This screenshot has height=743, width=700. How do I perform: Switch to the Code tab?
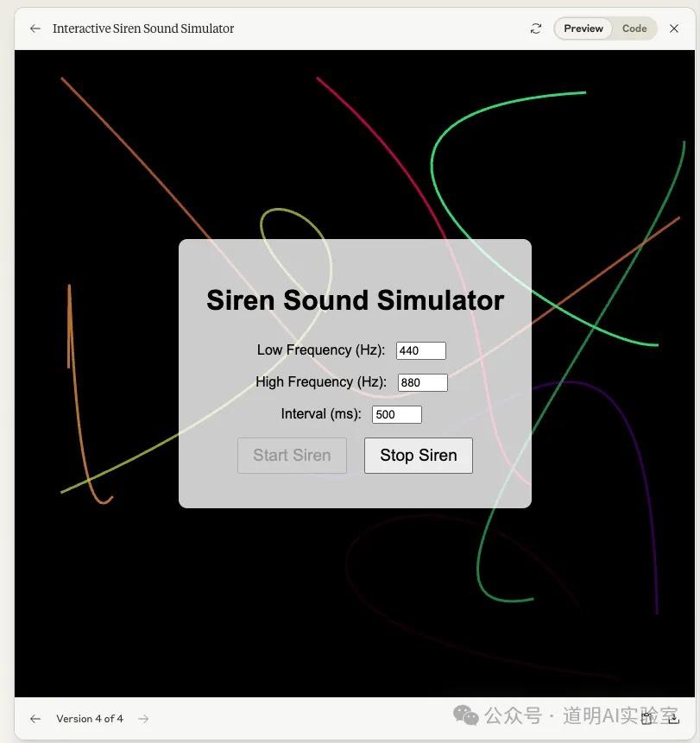(x=634, y=27)
